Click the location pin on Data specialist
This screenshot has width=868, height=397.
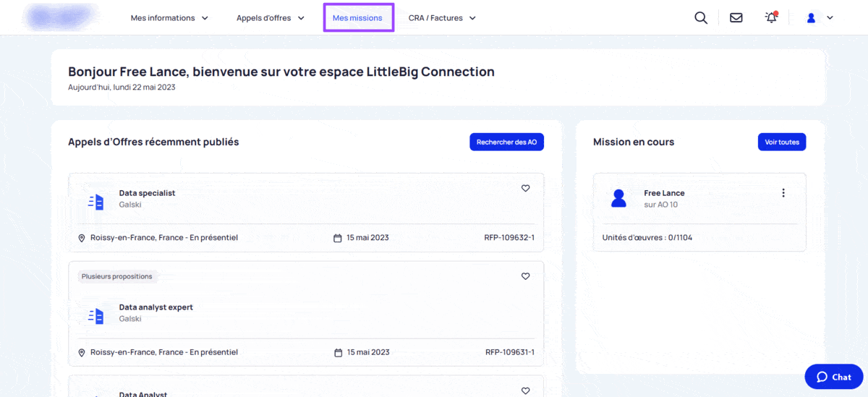click(82, 238)
